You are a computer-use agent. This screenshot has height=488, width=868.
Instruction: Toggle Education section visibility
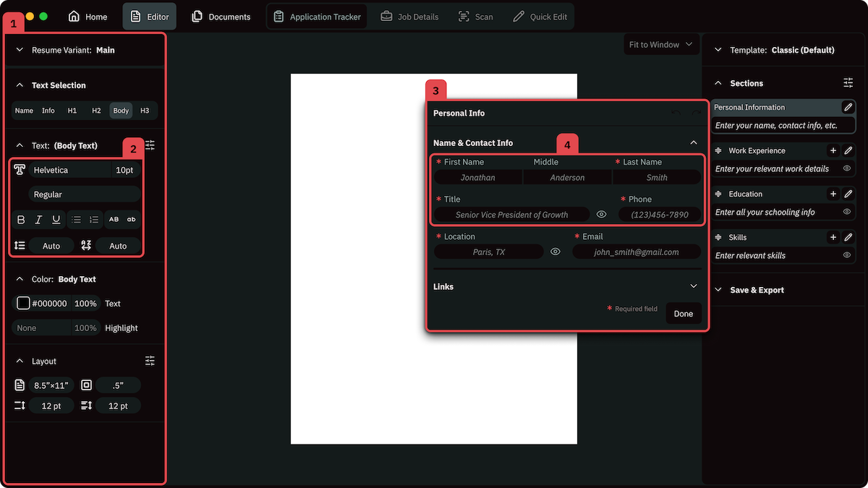pyautogui.click(x=846, y=212)
